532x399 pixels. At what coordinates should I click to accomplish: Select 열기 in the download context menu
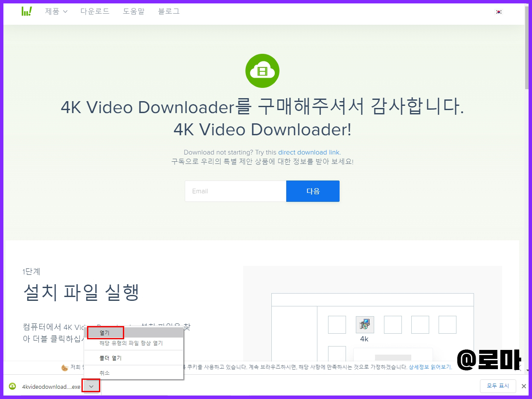[134, 332]
